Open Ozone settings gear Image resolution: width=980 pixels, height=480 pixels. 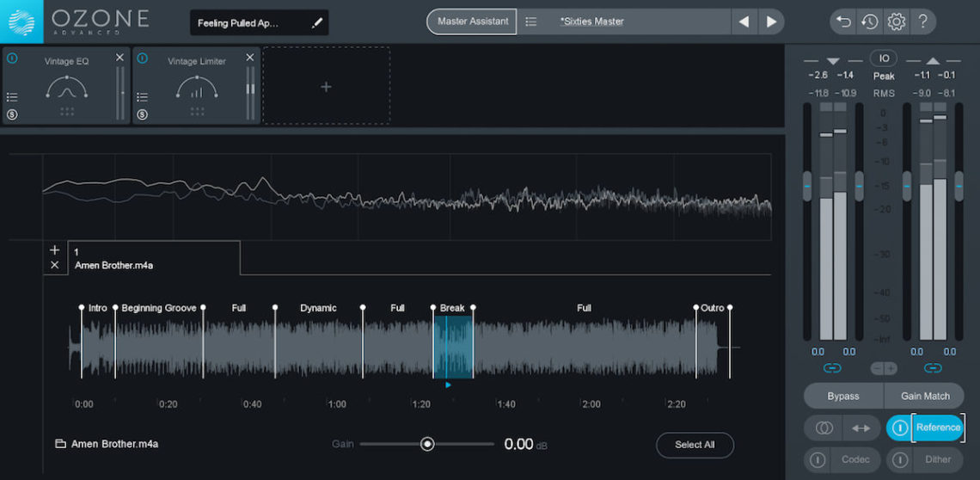pos(896,22)
